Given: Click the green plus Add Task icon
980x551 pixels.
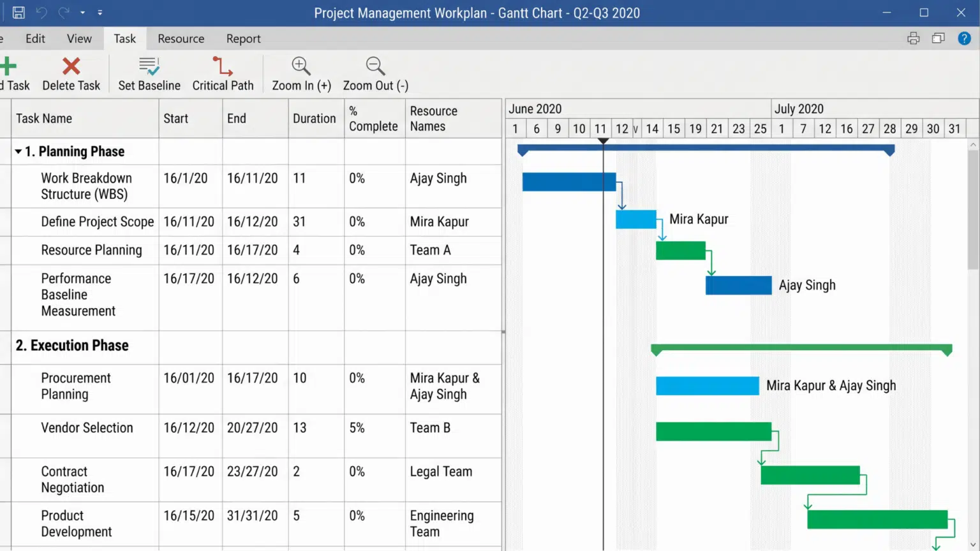Looking at the screenshot, I should [x=8, y=66].
